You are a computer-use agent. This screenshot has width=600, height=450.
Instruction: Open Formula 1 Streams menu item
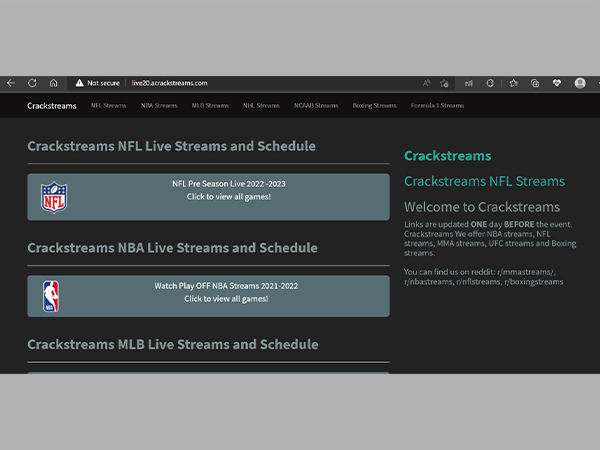tap(437, 105)
